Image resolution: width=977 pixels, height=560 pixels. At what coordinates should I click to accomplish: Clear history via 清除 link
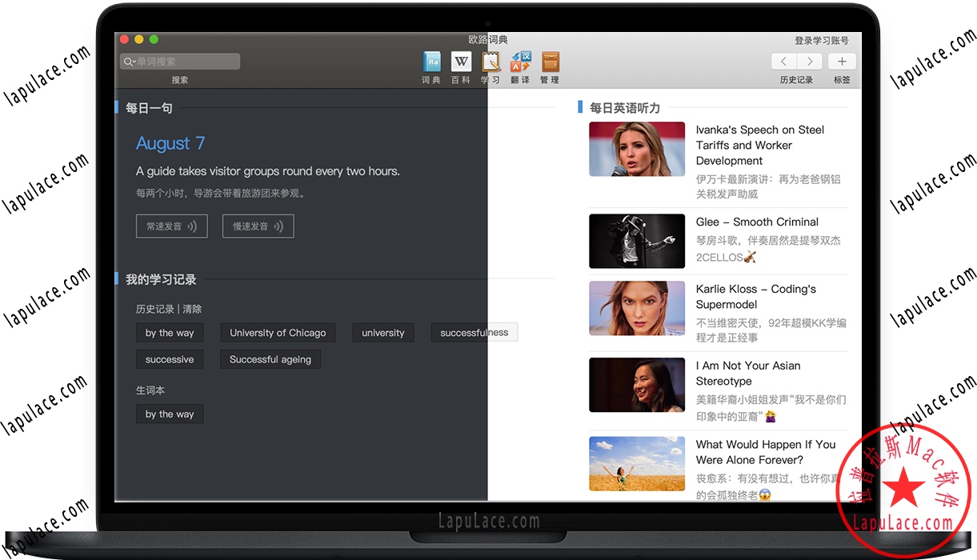[x=193, y=309]
